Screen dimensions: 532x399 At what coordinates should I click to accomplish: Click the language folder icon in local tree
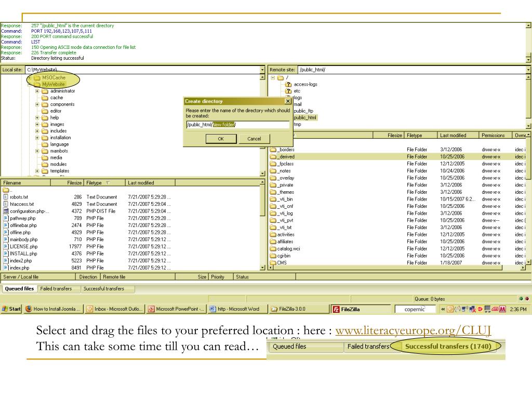click(x=45, y=144)
